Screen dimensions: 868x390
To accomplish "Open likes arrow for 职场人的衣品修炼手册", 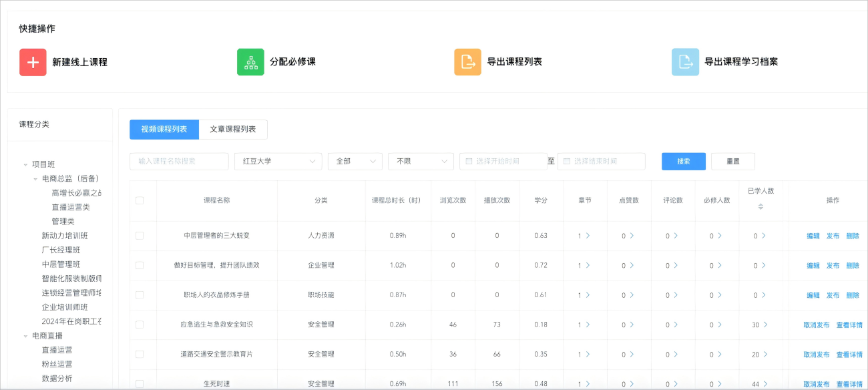I will point(632,295).
